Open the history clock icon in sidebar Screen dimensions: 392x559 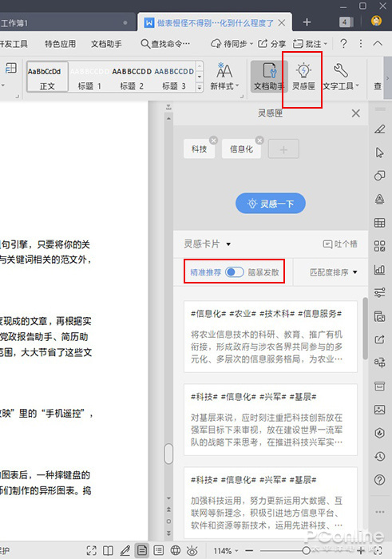coord(379,456)
